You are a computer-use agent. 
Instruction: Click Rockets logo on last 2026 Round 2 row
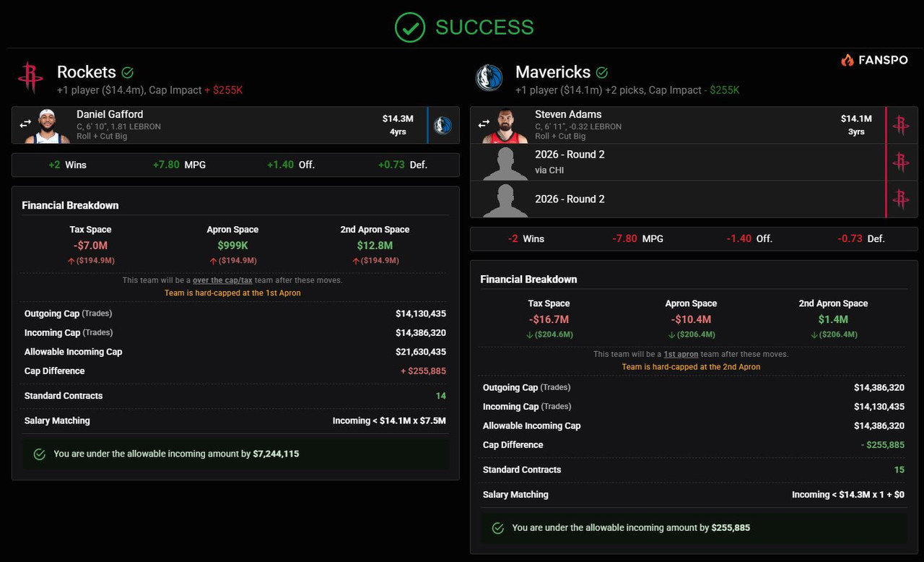(x=901, y=199)
